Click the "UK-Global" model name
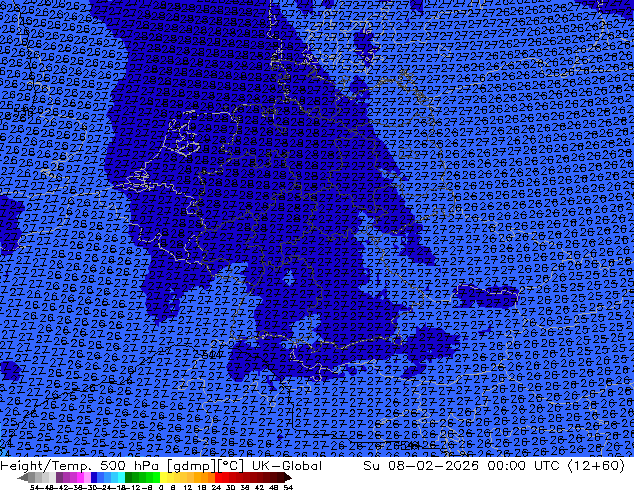This screenshot has width=634, height=490. pos(287,466)
